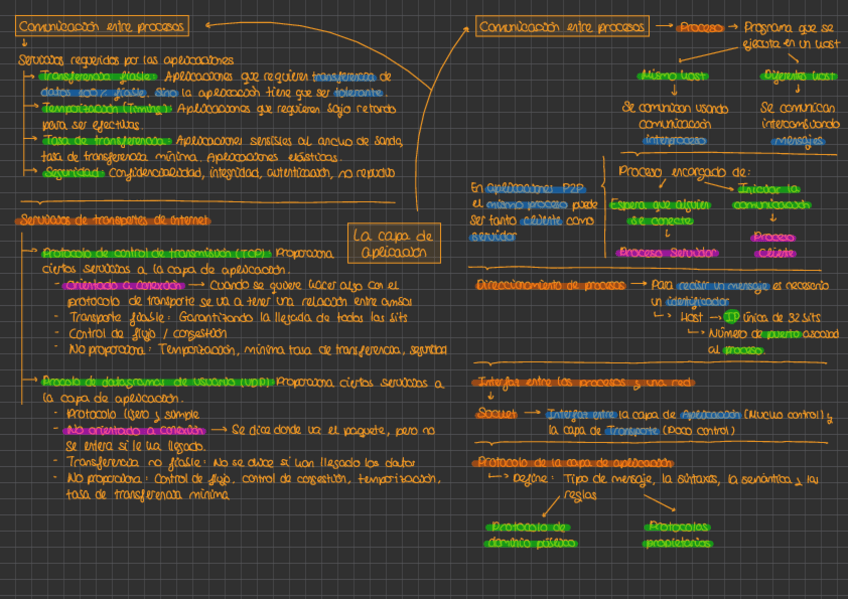Click the orange highlighted "Proceso" next to top title
Image resolution: width=848 pixels, height=599 pixels.
(x=701, y=28)
